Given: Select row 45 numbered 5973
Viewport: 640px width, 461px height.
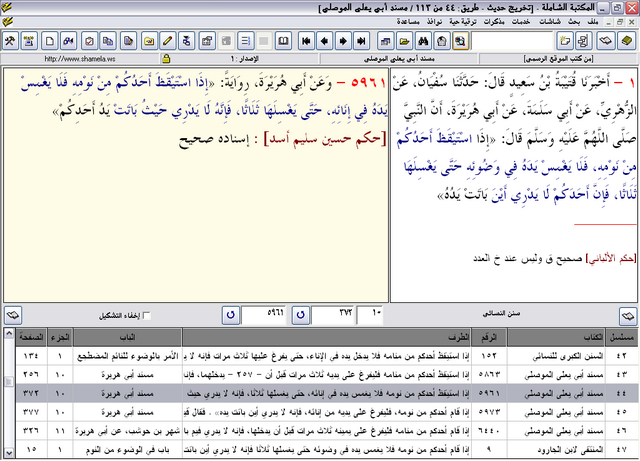Looking at the screenshot, I should (x=327, y=412).
